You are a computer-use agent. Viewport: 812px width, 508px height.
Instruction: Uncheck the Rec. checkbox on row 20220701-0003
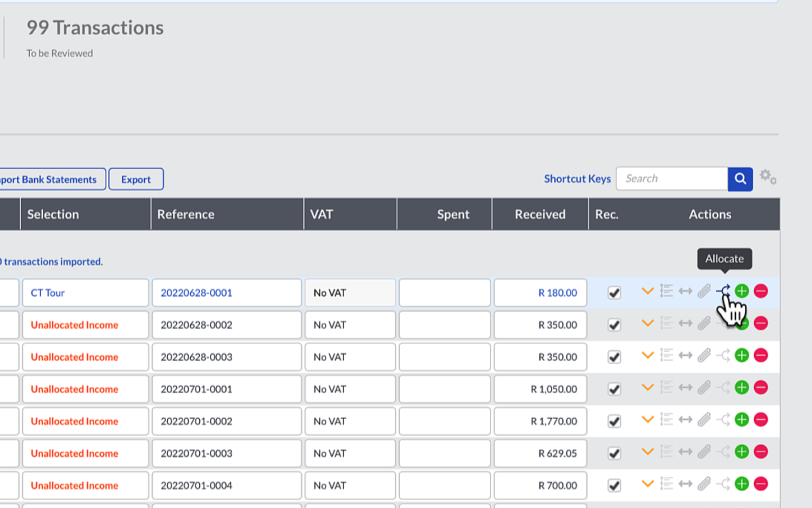(x=614, y=451)
